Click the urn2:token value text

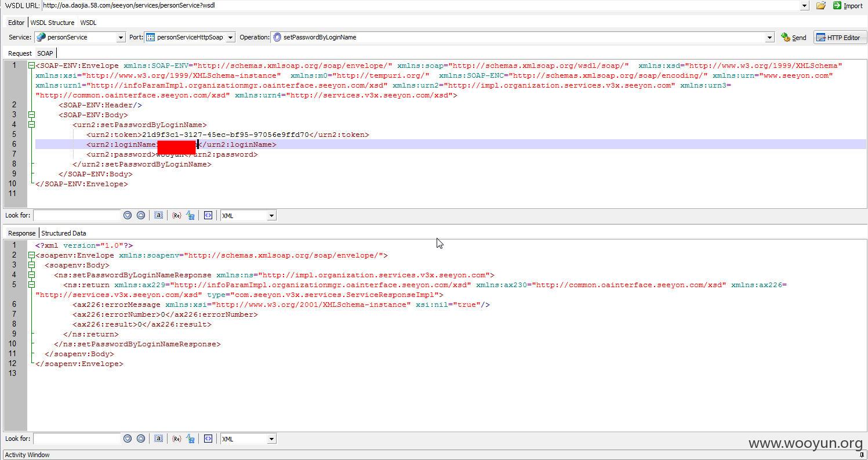[x=226, y=135]
